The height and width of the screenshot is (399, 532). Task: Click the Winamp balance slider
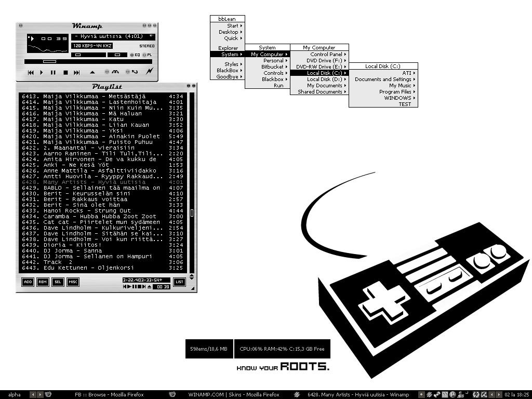pos(117,55)
